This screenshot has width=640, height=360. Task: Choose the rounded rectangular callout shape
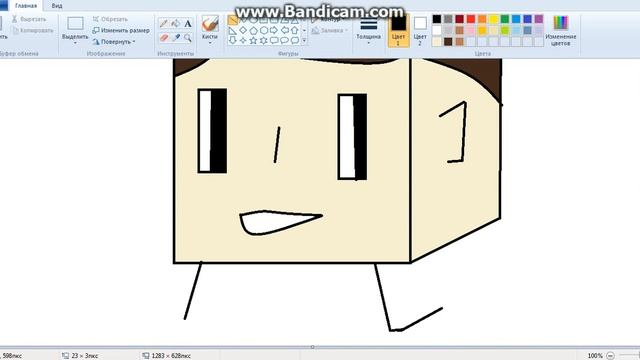click(x=274, y=40)
